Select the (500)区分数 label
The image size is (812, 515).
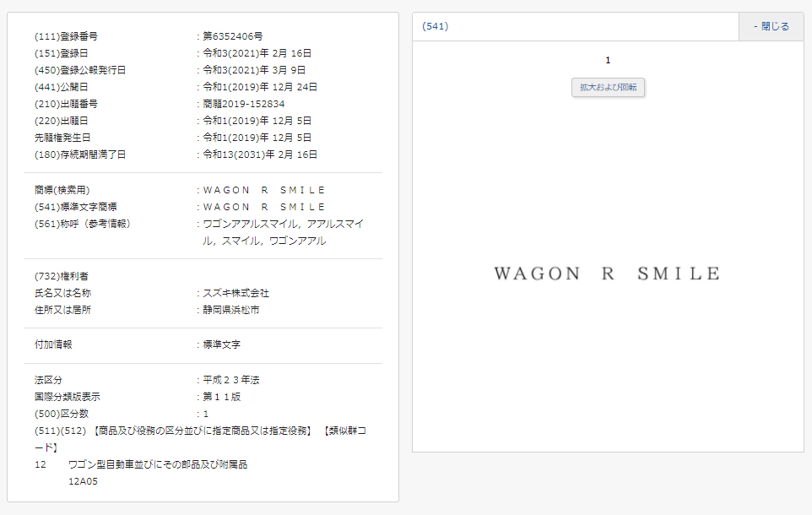[61, 414]
